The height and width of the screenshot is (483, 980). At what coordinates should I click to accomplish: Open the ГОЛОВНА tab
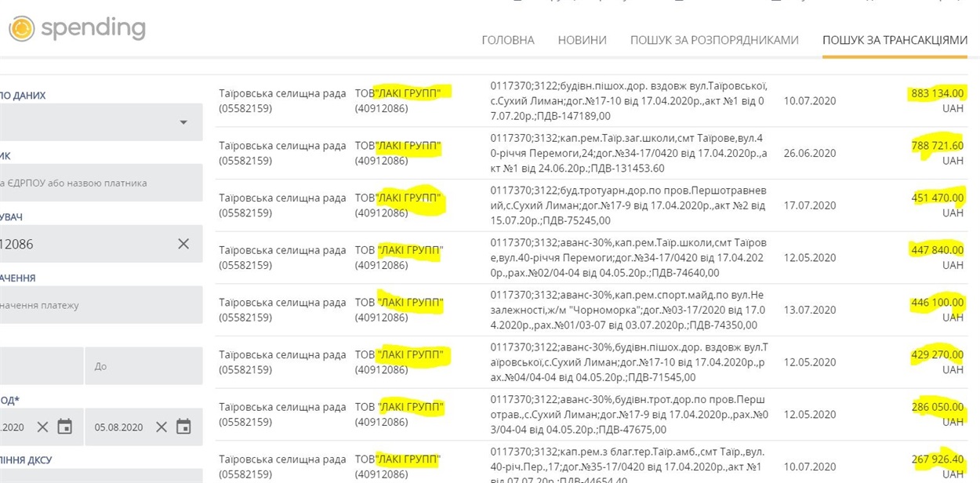point(507,40)
